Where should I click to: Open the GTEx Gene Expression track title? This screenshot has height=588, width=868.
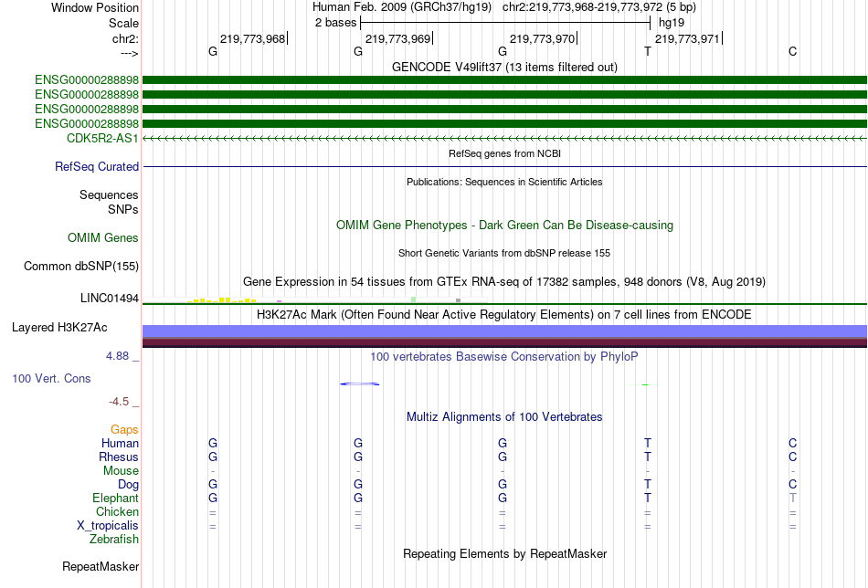point(504,281)
